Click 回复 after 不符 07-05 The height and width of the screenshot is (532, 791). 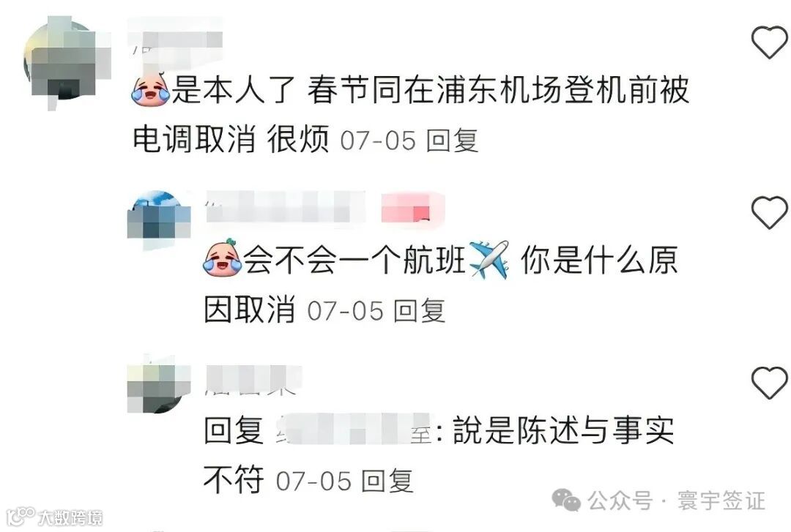point(387,481)
